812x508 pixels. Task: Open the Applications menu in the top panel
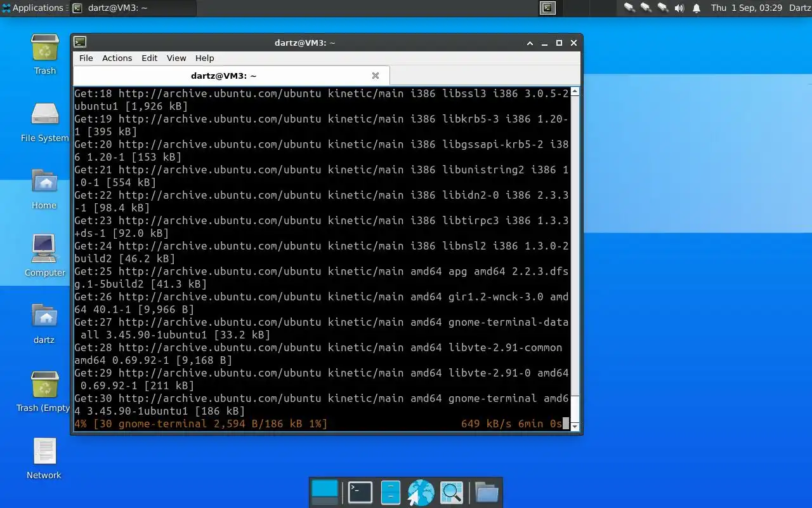(x=32, y=8)
